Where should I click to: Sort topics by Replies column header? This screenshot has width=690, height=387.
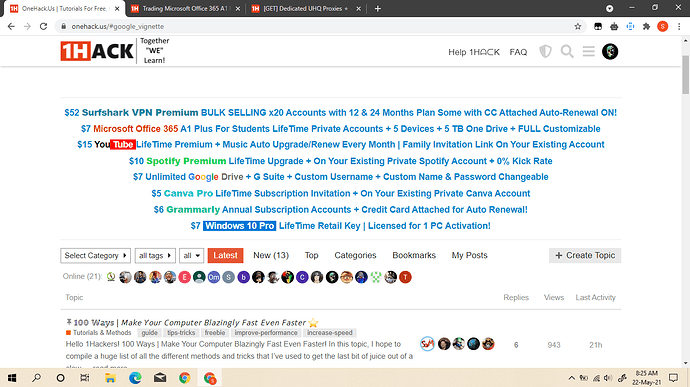[x=516, y=298]
